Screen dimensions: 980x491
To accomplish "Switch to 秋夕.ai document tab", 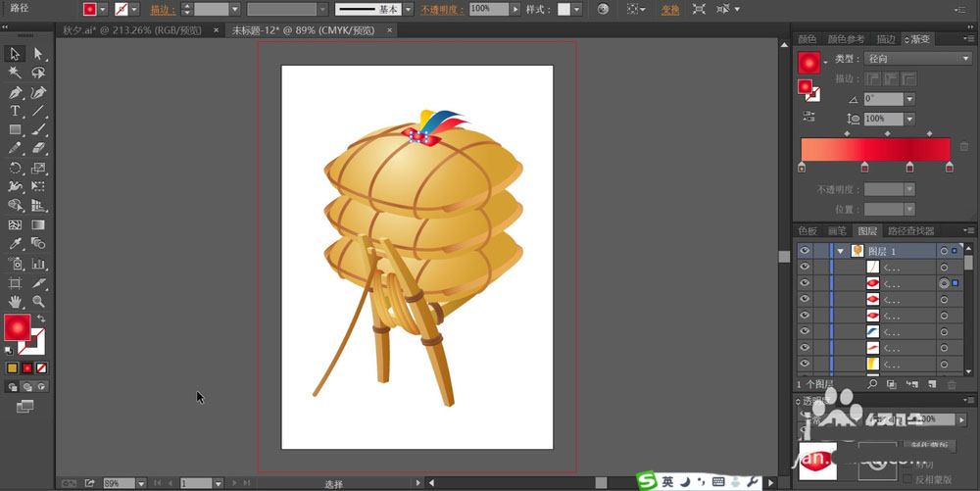I will (132, 30).
